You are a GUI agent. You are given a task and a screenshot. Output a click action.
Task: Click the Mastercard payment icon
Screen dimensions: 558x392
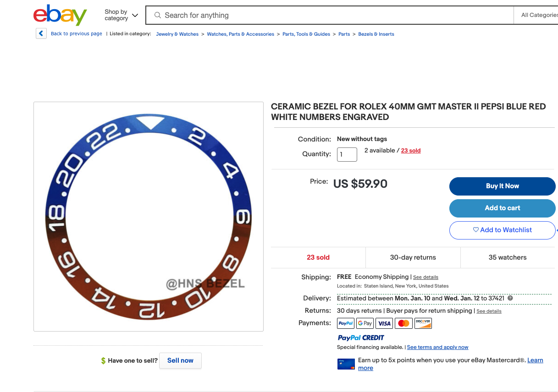[x=403, y=323]
